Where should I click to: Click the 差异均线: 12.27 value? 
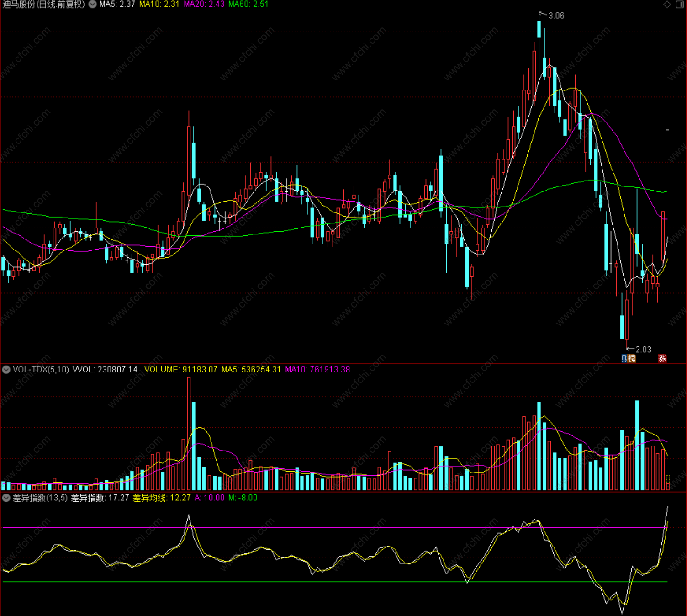click(162, 498)
